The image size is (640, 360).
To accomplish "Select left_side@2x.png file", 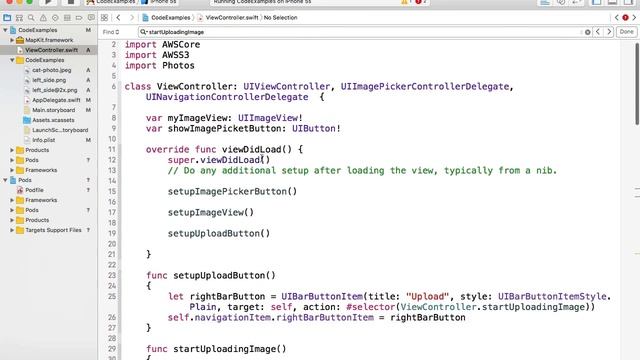I will [54, 90].
